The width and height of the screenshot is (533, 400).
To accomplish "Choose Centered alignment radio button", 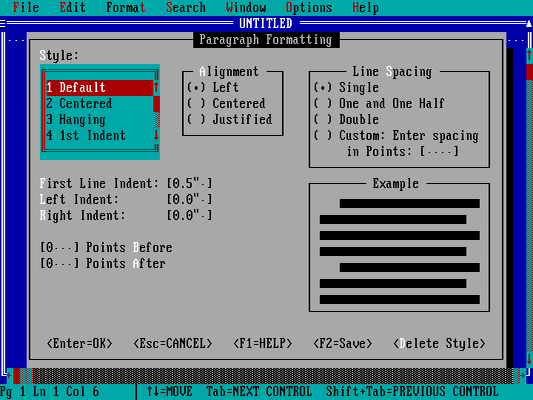I will (x=226, y=103).
